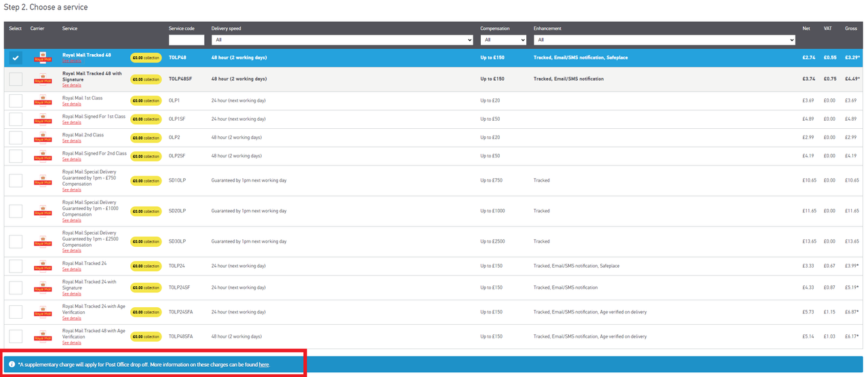Tick Tracked 24 with Age Verification checkbox

click(x=16, y=312)
